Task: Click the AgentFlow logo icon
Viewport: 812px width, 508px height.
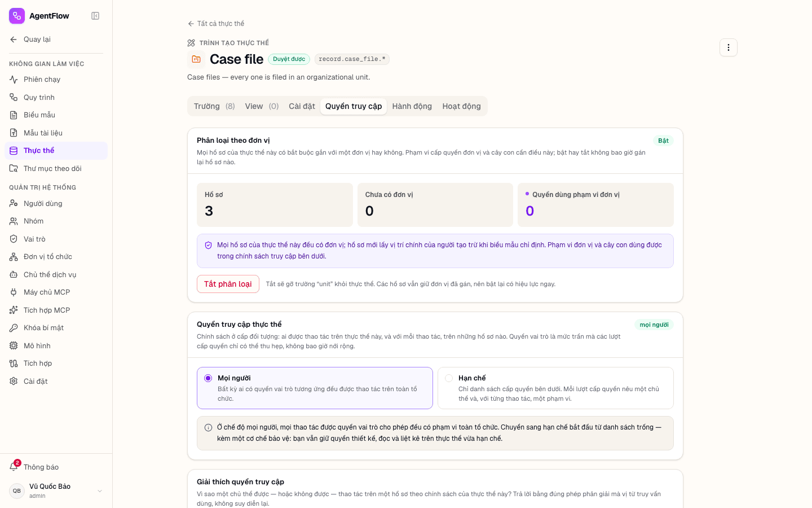Action: point(17,16)
